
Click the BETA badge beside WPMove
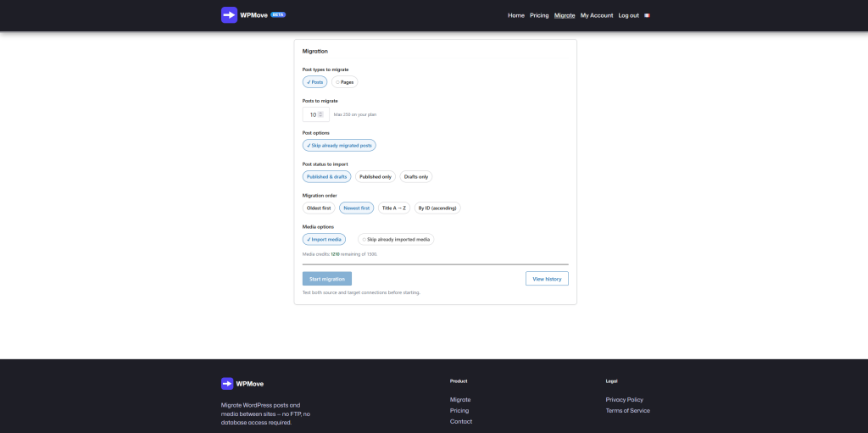click(278, 15)
